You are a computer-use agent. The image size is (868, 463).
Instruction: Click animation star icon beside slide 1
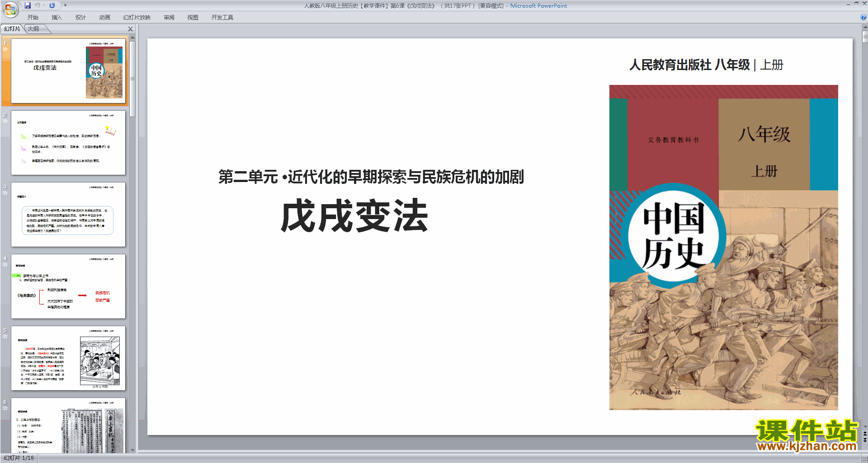coord(5,49)
